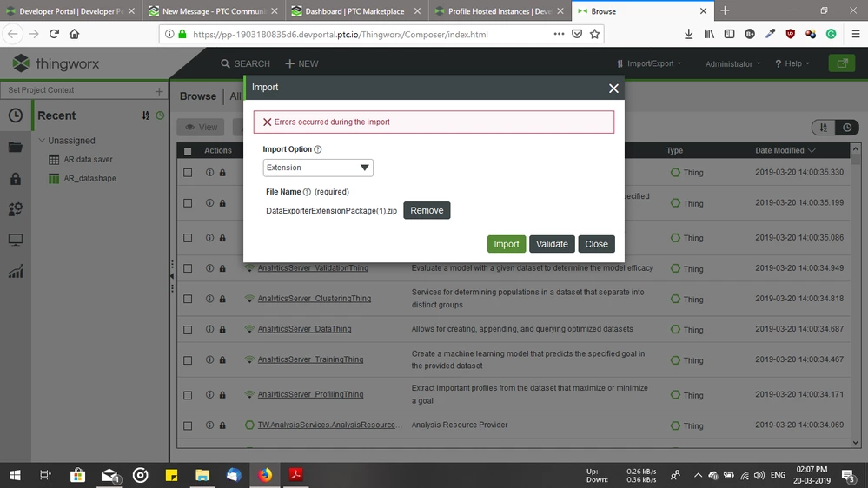Open Firefox page actions ellipsis menu
Screen dimensions: 868x488
[x=559, y=35]
